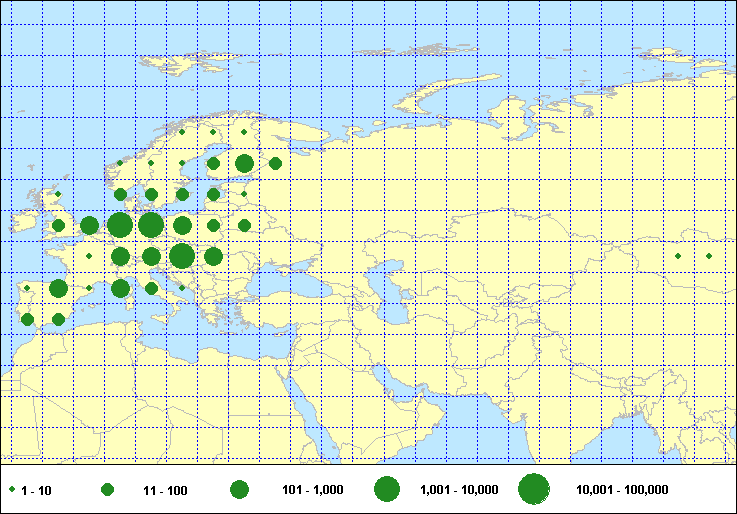Select the small marker in northwest Spain

tap(27, 288)
